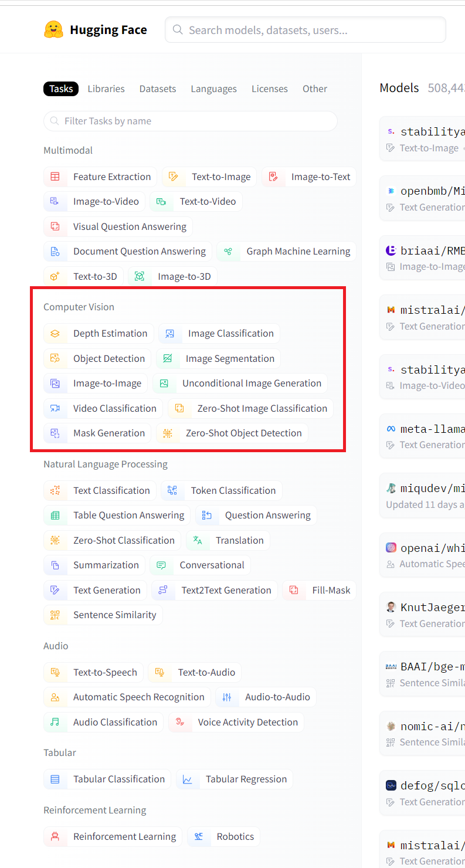465x868 pixels.
Task: Filter by Image-to-Image task
Action: (x=96, y=383)
